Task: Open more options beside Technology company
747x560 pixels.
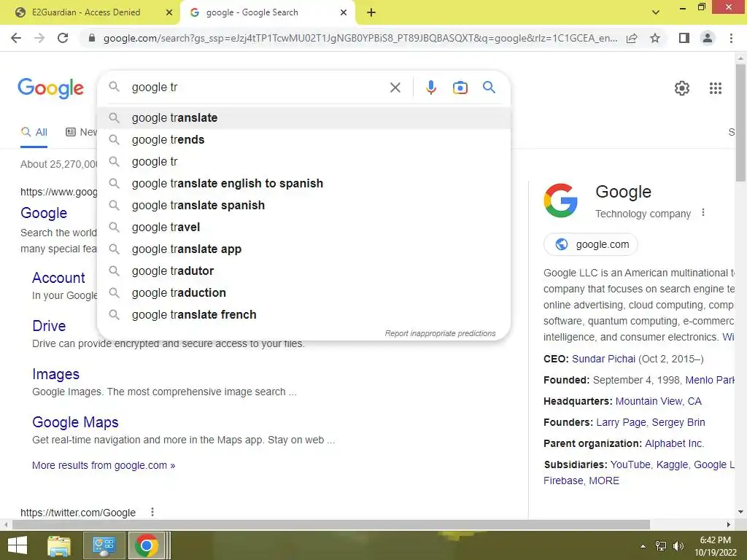Action: click(x=703, y=213)
